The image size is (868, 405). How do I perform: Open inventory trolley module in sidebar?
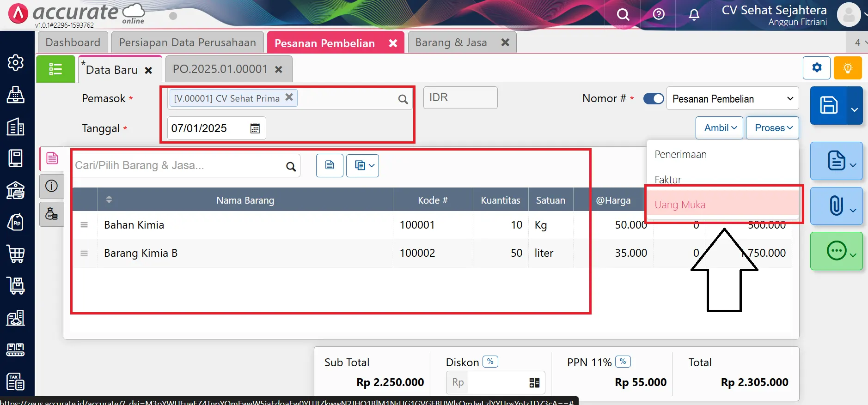[x=16, y=286]
